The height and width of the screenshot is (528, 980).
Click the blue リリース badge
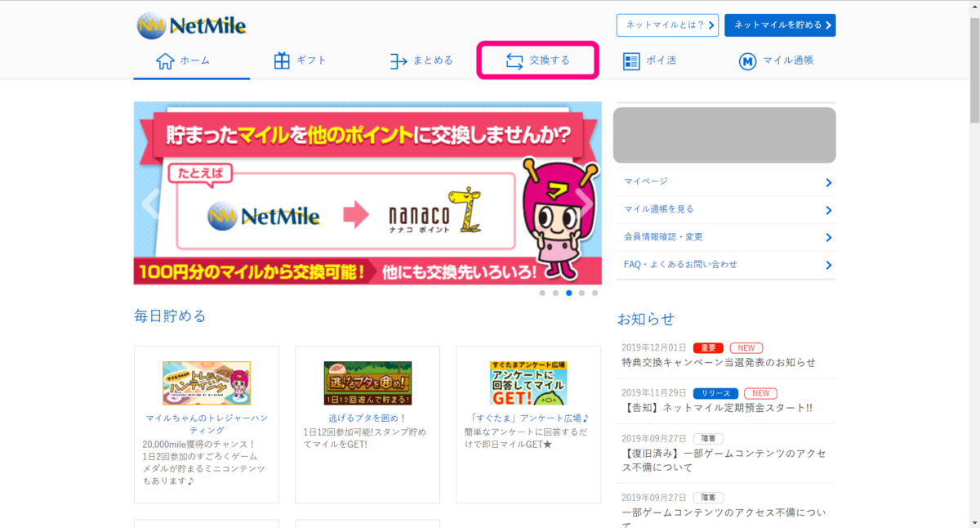tap(715, 393)
